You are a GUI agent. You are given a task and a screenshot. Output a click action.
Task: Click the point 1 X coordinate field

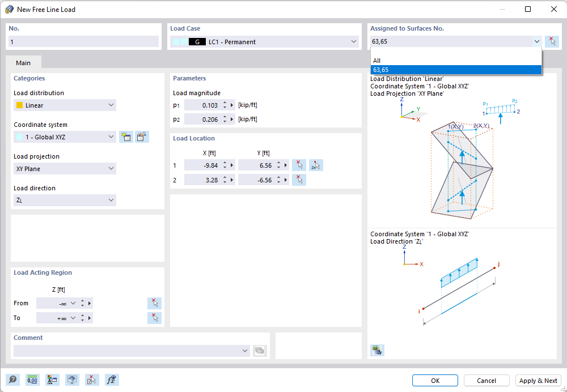202,165
